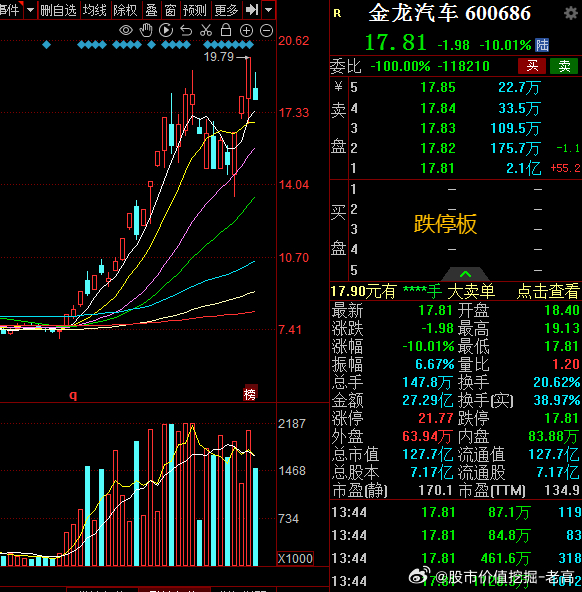Image resolution: width=582 pixels, height=592 pixels.
Task: Zoom in with the plus icon
Action: point(246,31)
